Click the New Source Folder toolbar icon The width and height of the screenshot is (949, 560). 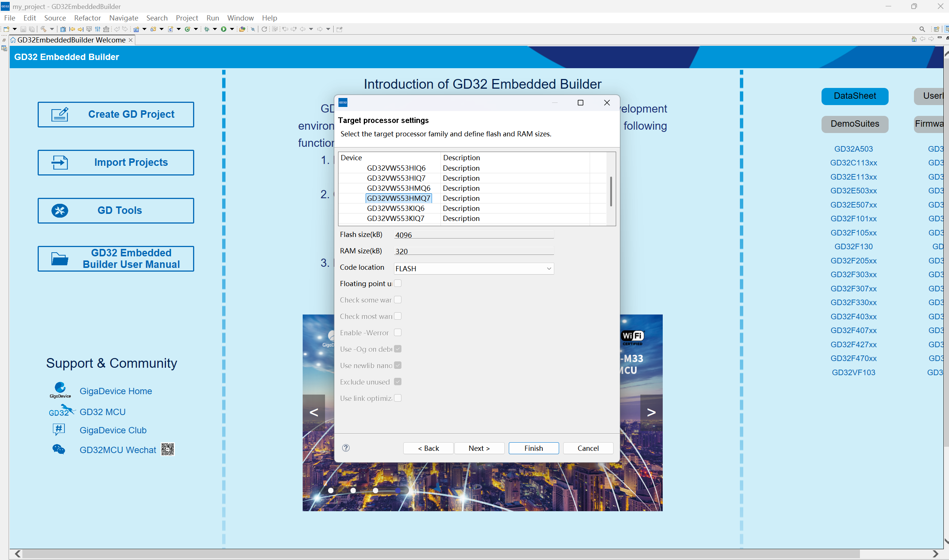tap(153, 29)
